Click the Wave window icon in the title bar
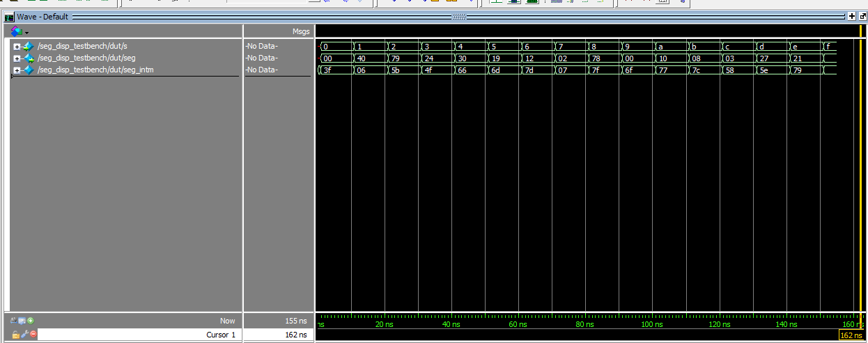The height and width of the screenshot is (343, 868). 10,16
